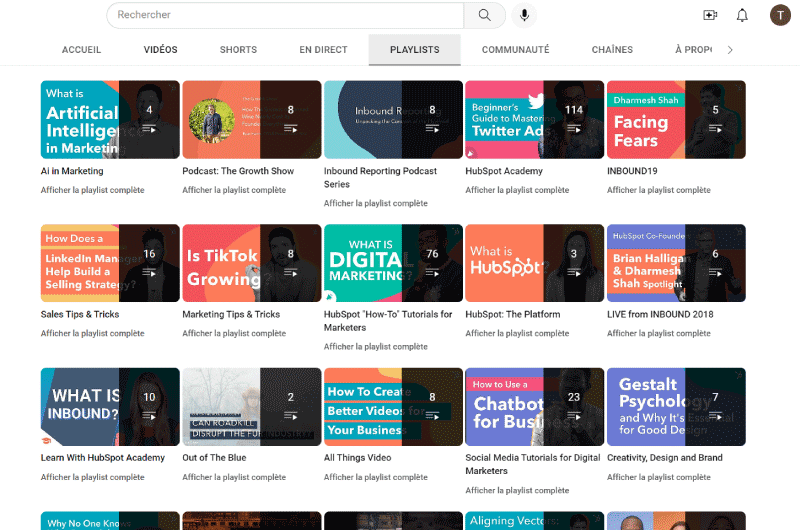
Task: Click the playlist icon on The Growth Show thumbnail
Action: coord(290,129)
